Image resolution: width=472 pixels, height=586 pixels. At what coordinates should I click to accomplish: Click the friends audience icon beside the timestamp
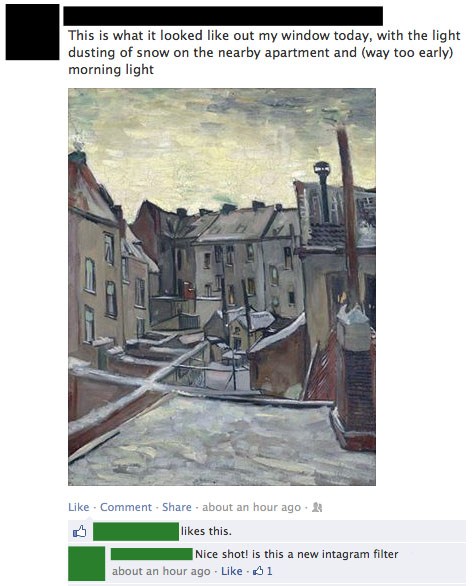317,508
